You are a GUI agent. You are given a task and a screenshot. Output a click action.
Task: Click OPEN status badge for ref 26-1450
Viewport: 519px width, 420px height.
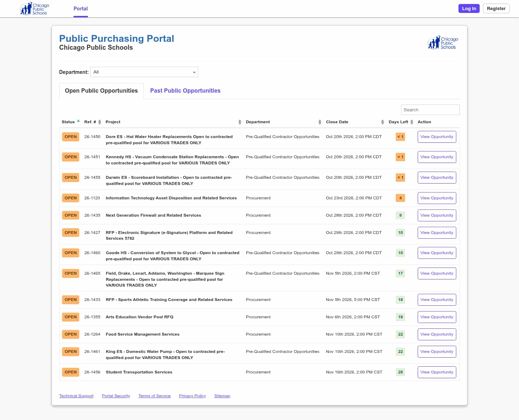[x=71, y=137]
